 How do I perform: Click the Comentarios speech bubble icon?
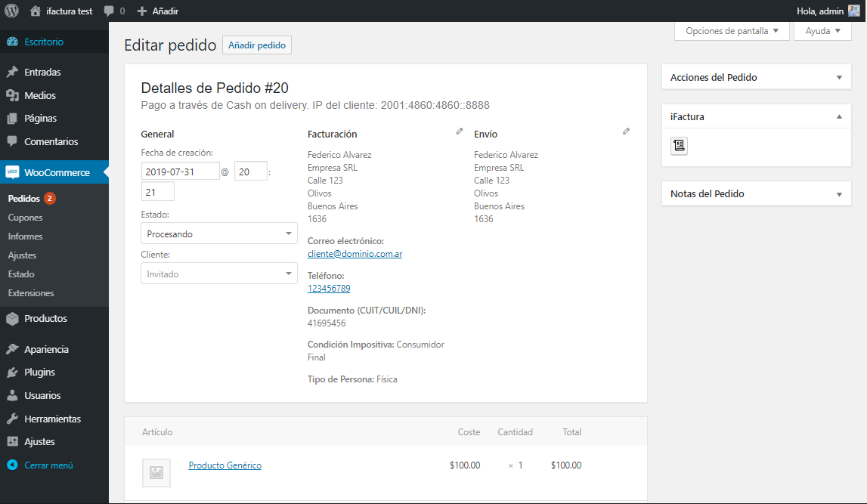click(12, 141)
